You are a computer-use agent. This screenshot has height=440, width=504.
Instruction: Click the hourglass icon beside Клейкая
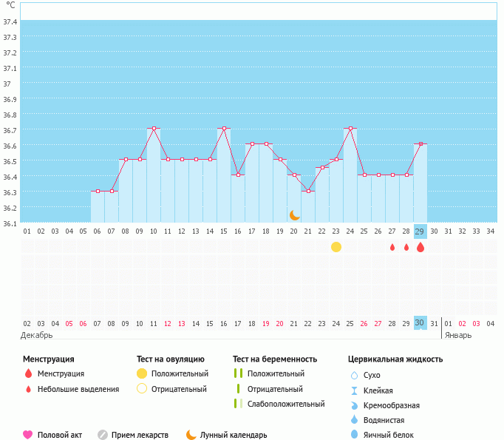(x=354, y=390)
